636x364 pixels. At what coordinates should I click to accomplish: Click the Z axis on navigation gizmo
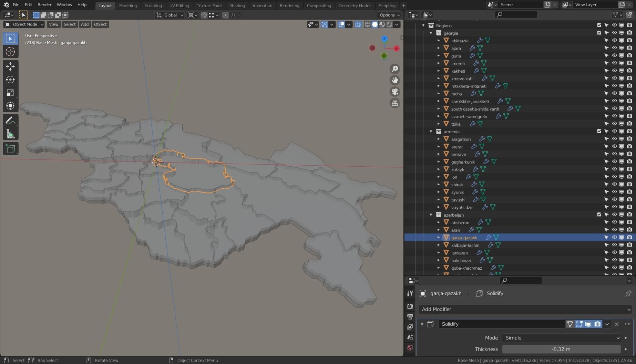(384, 39)
